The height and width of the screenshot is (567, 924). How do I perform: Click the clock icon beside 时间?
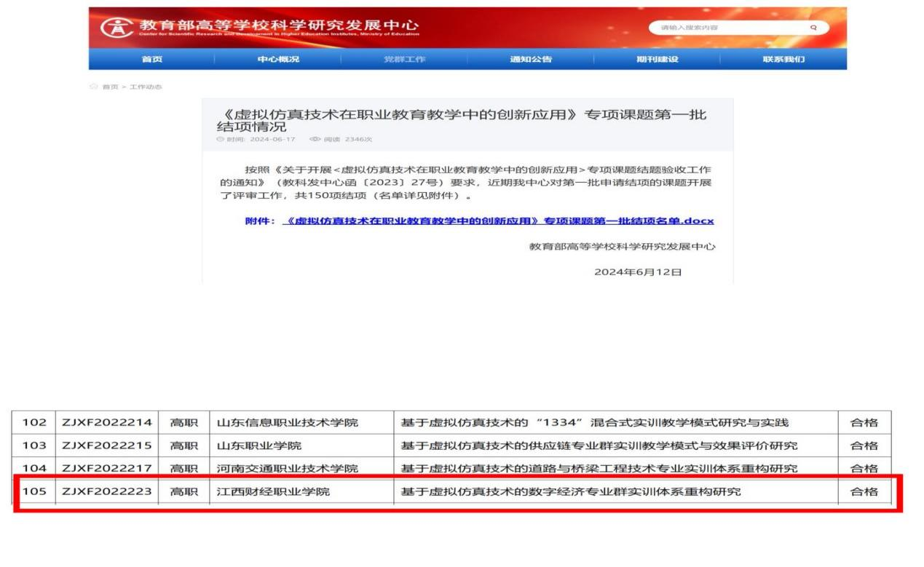coord(219,138)
